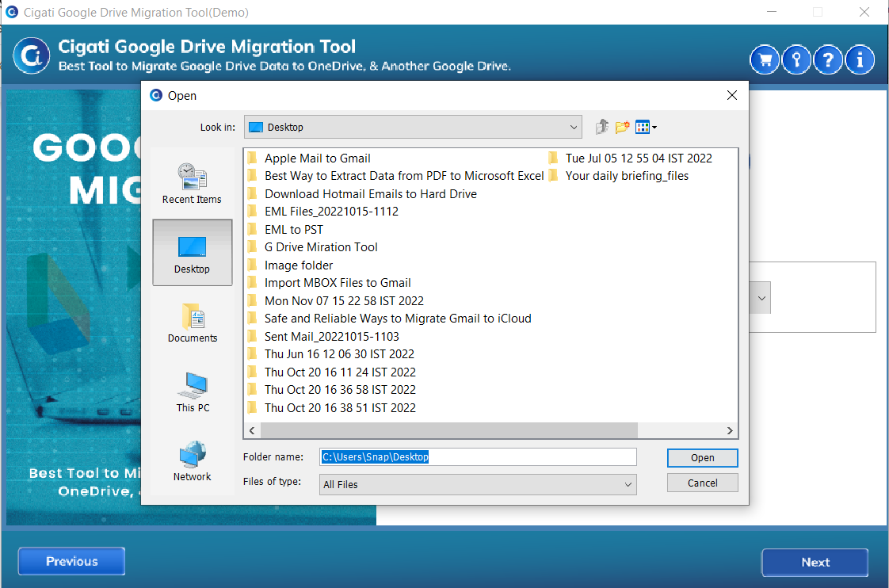
Task: Select G Drive Miration Tool folder
Action: tap(312, 247)
